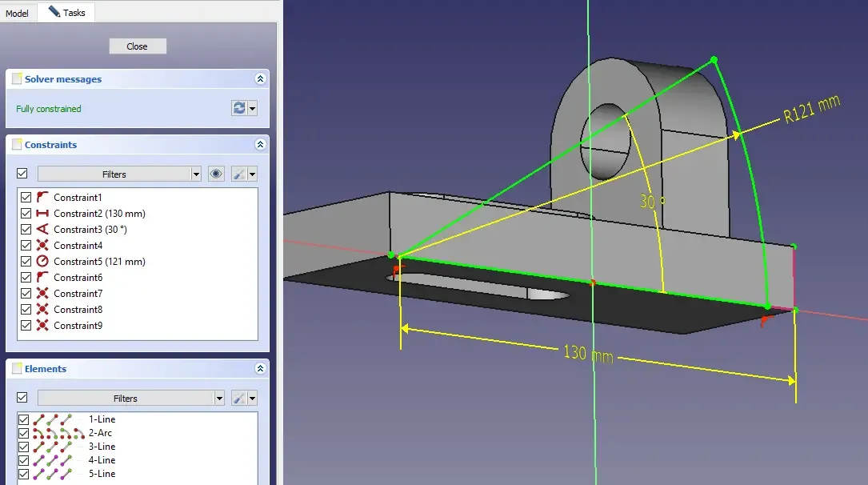Click the Fully constrained status text
Viewport: 868px width, 485px height.
(x=49, y=109)
